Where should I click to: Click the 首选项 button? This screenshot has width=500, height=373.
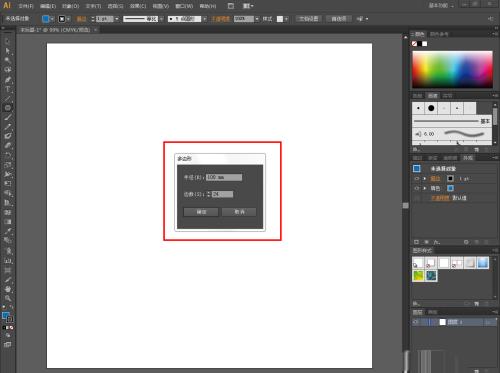[339, 19]
